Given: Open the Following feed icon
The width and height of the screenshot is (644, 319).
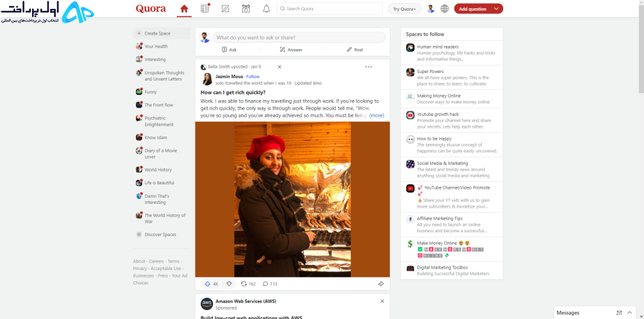Looking at the screenshot, I should click(x=205, y=9).
